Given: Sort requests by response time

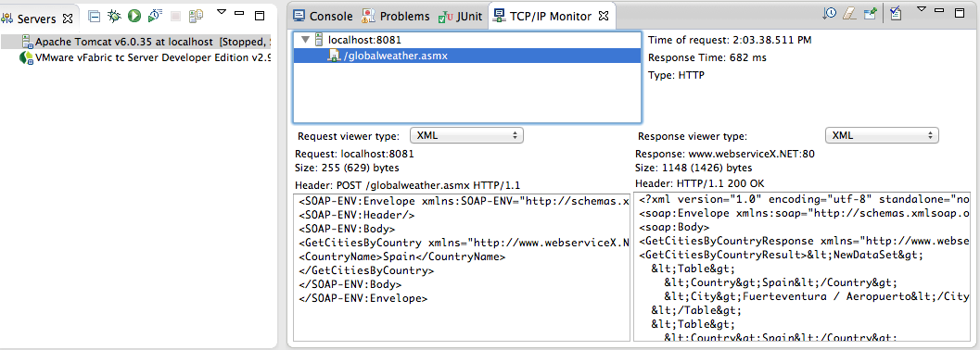Looking at the screenshot, I should point(830,13).
